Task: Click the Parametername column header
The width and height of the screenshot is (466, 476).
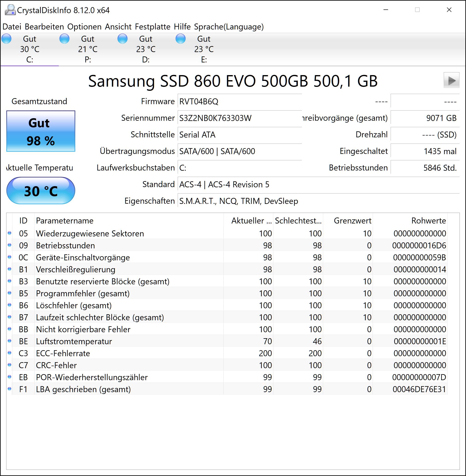Action: click(x=65, y=221)
